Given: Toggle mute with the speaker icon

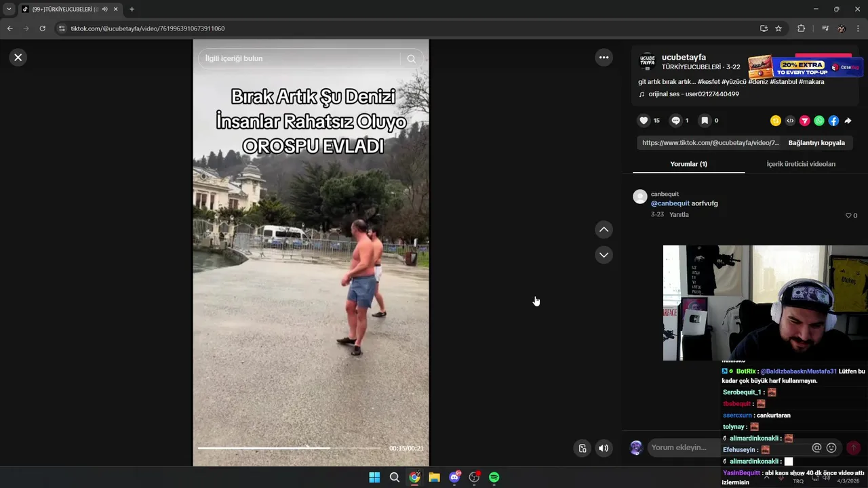Looking at the screenshot, I should pos(604,448).
